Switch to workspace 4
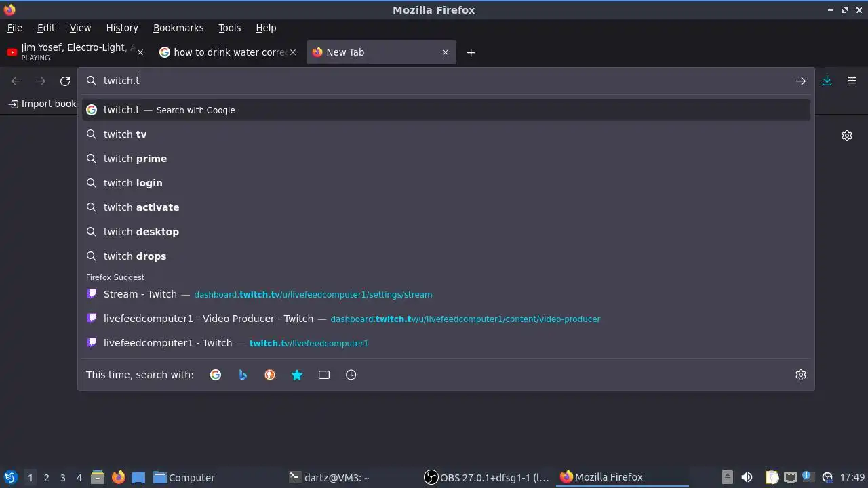 coord(79,478)
